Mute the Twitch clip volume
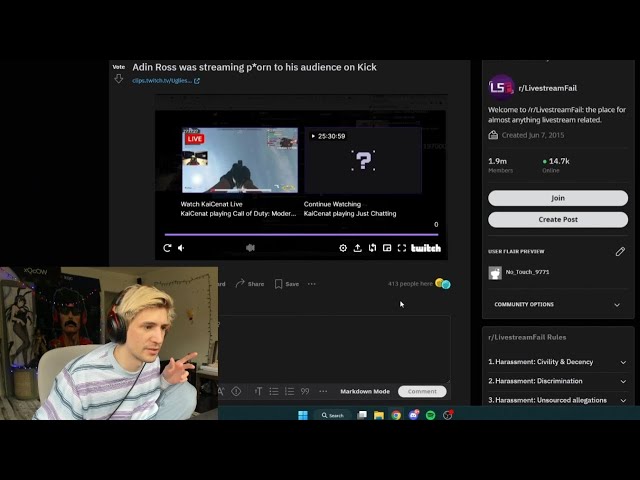The image size is (640, 480). pyautogui.click(x=181, y=248)
